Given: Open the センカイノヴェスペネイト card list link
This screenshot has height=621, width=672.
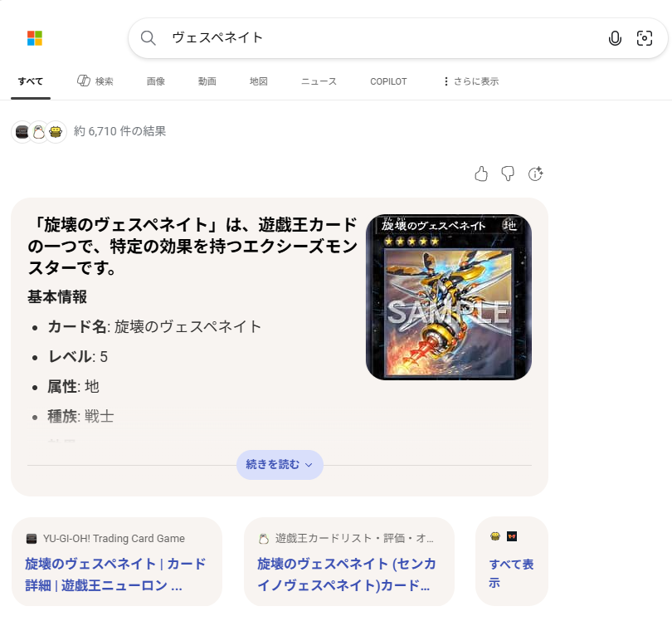Looking at the screenshot, I should tap(347, 574).
